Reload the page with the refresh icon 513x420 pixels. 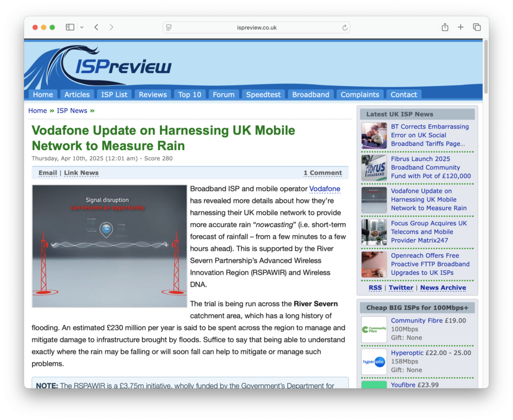coord(345,28)
